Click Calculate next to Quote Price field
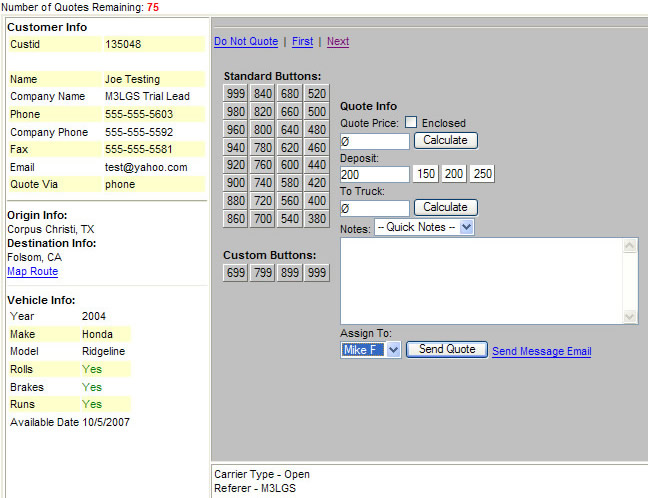The width and height of the screenshot is (648, 498). click(445, 141)
